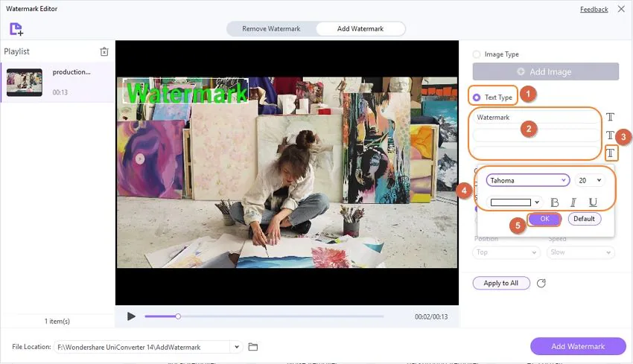Toggle bold text formatting
Viewport: 633px width, 364px height.
(555, 202)
